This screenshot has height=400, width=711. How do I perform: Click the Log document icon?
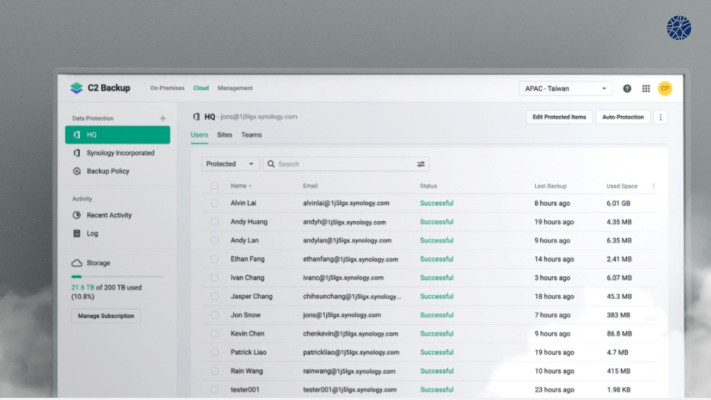click(77, 233)
